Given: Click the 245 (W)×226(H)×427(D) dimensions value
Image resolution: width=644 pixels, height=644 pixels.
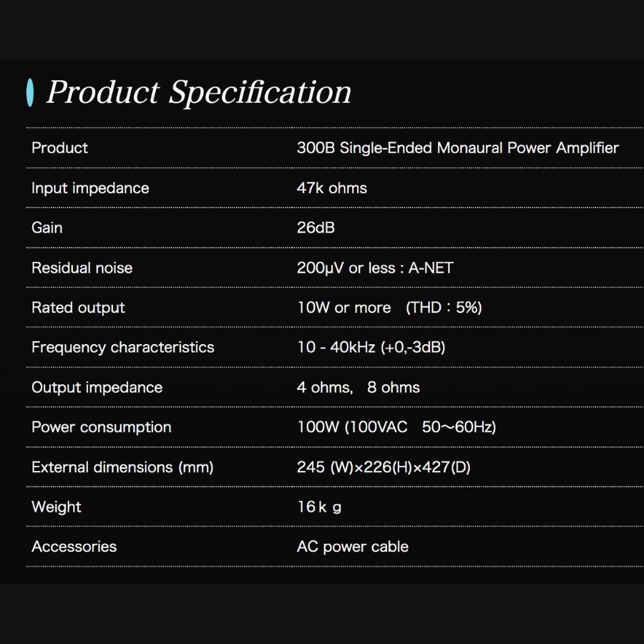Looking at the screenshot, I should click(384, 467).
